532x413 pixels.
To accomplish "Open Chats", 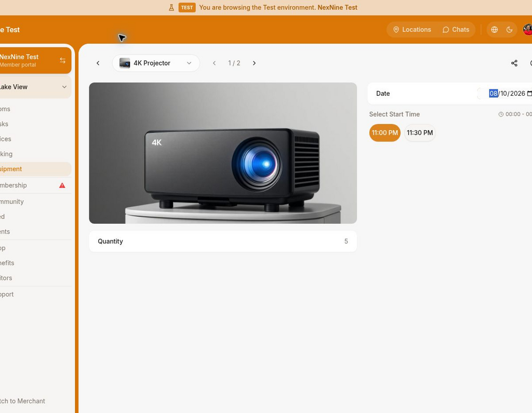I will coord(456,30).
